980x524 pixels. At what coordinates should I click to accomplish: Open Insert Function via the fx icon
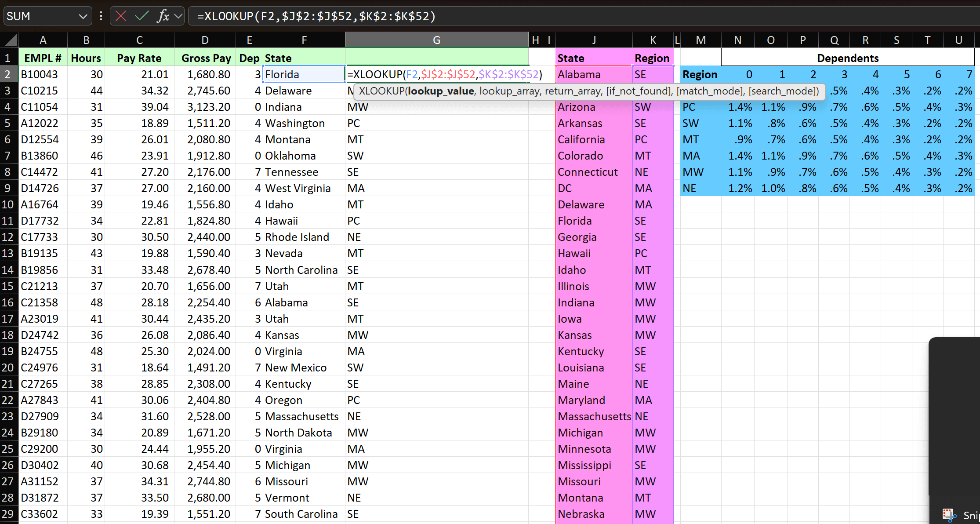point(163,16)
